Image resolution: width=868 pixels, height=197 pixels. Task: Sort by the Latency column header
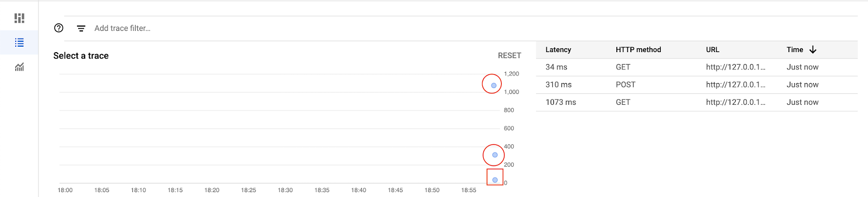(x=558, y=49)
